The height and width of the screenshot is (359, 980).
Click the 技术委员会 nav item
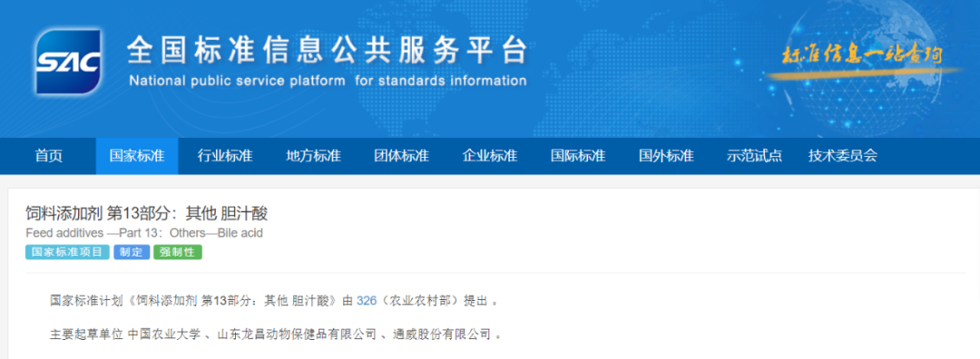(842, 156)
